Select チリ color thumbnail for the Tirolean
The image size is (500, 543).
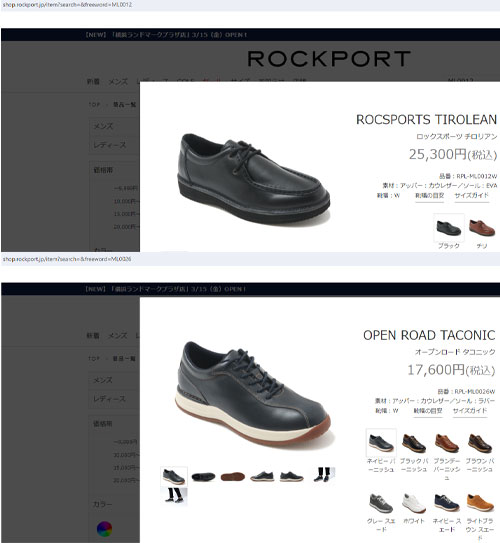click(x=482, y=228)
